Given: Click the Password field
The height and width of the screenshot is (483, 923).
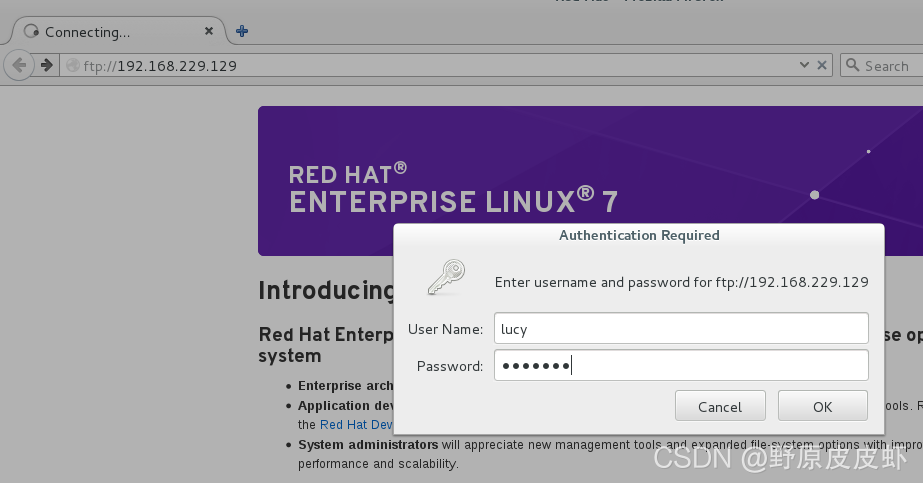Looking at the screenshot, I should pyautogui.click(x=681, y=365).
